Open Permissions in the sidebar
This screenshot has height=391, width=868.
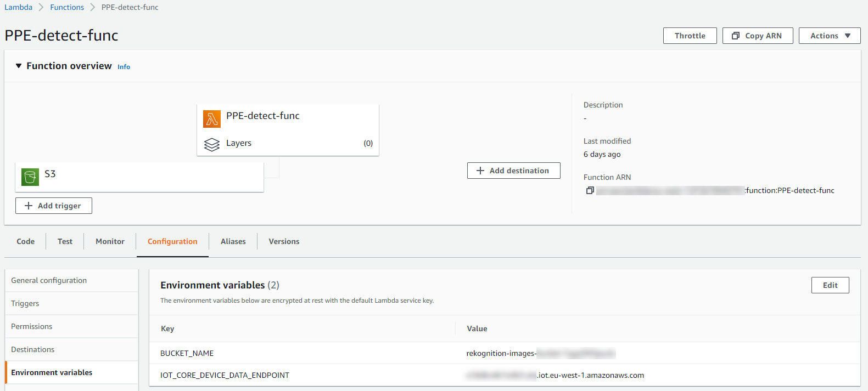point(71,326)
